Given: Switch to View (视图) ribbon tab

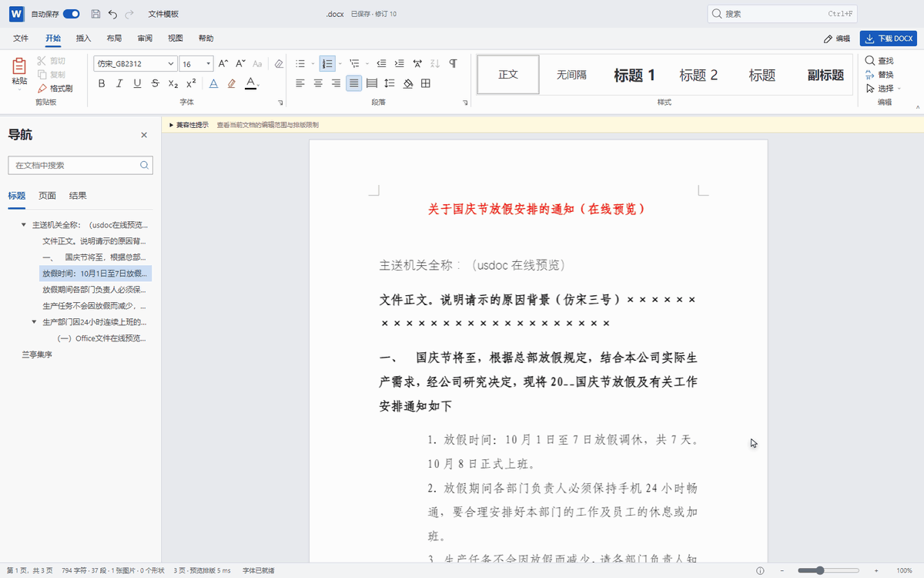Looking at the screenshot, I should point(176,39).
